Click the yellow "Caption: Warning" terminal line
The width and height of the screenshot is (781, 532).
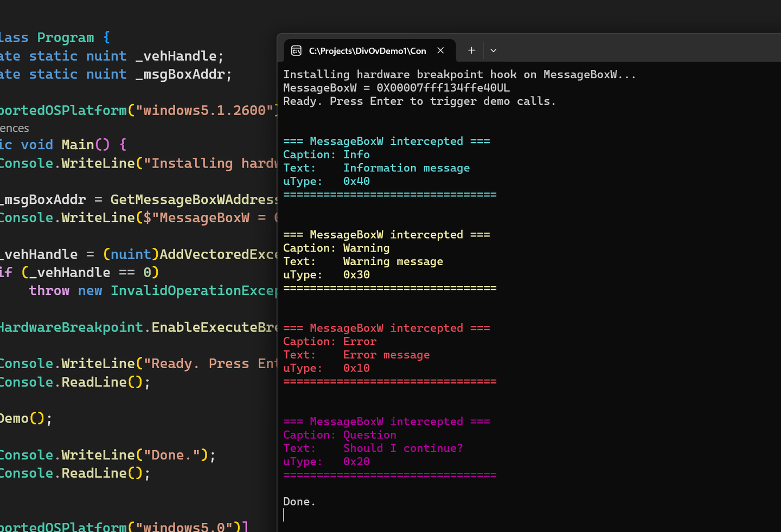click(336, 248)
